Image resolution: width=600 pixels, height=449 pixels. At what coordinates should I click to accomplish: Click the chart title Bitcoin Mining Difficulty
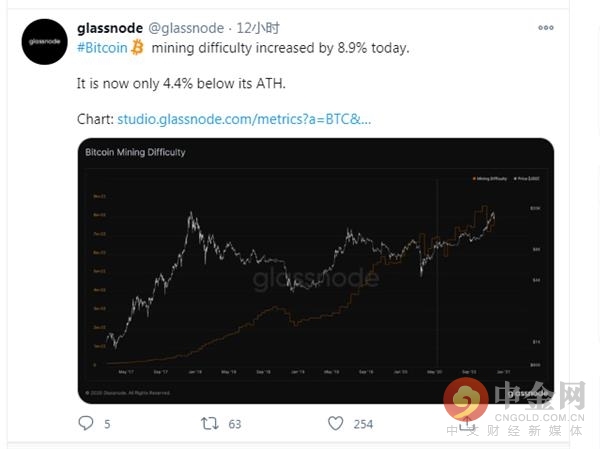pos(135,152)
